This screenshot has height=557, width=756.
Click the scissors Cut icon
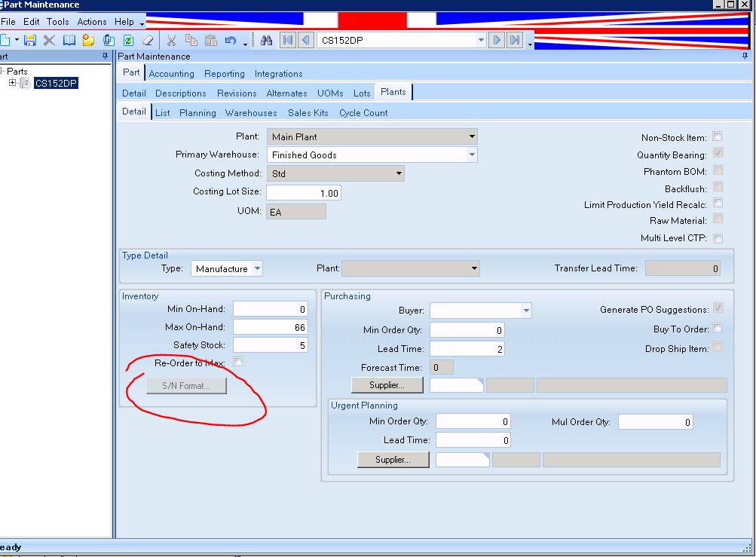(x=172, y=40)
